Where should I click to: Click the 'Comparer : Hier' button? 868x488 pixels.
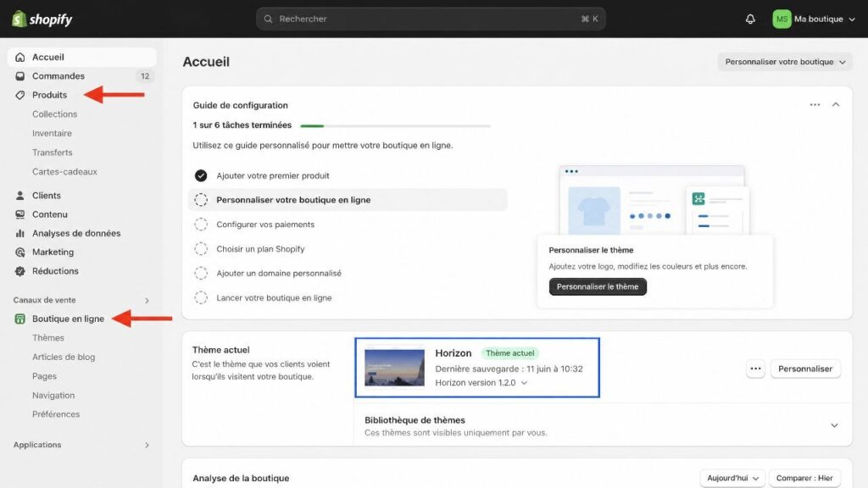tap(804, 478)
